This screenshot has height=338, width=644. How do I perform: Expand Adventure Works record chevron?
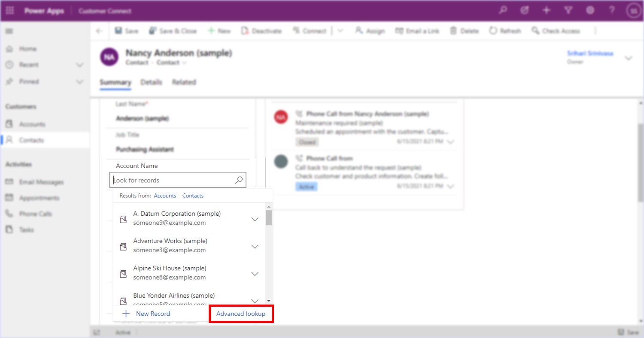(x=255, y=247)
